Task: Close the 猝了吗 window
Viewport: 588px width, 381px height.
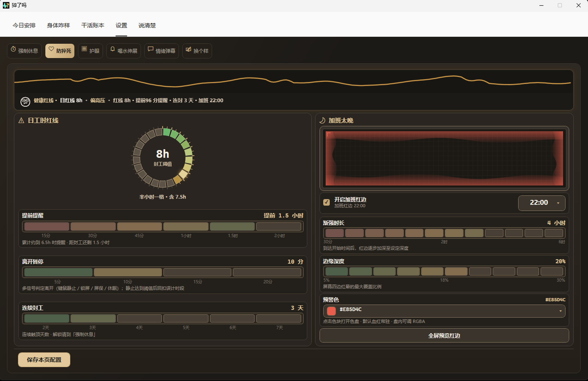Action: coord(579,6)
